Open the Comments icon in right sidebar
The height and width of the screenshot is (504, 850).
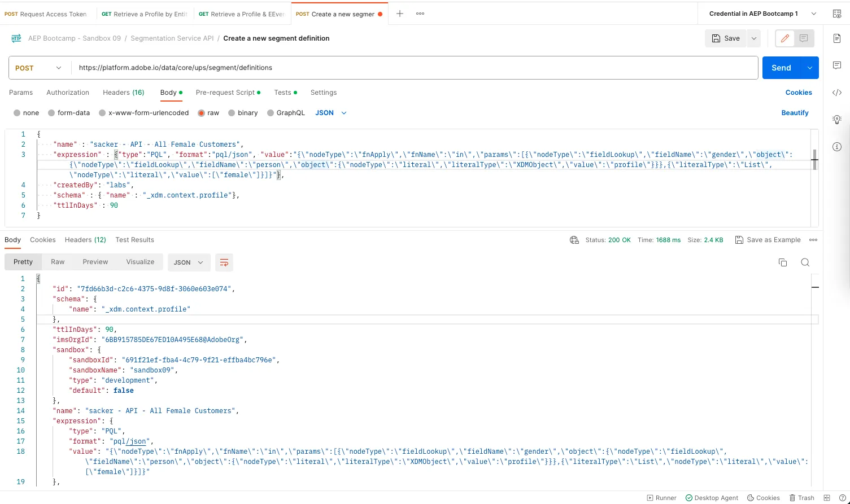(837, 65)
